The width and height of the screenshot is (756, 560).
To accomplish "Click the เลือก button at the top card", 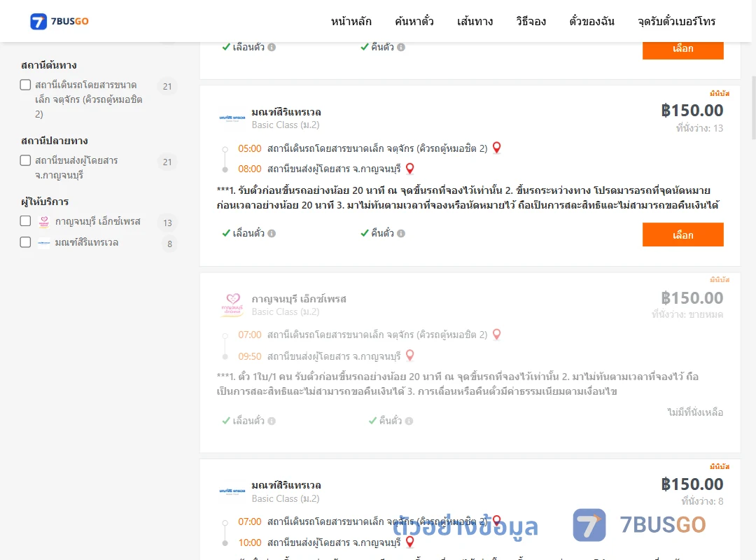I will [x=682, y=49].
